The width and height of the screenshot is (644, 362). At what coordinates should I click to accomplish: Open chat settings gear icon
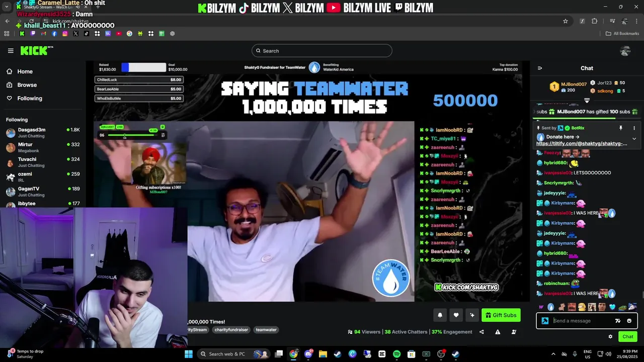point(610,336)
